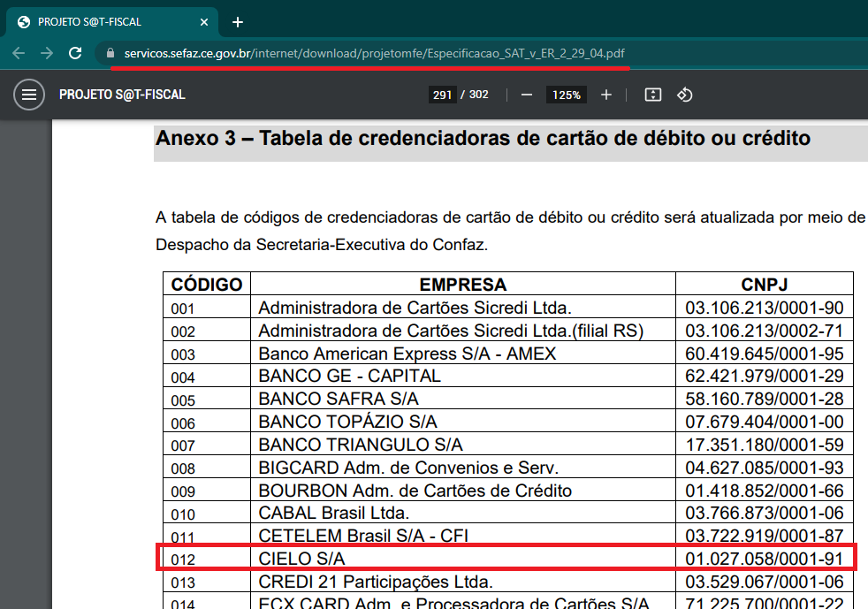The image size is (868, 609).
Task: Select CNPJ 17.351.180/0001-59
Action: point(764,445)
